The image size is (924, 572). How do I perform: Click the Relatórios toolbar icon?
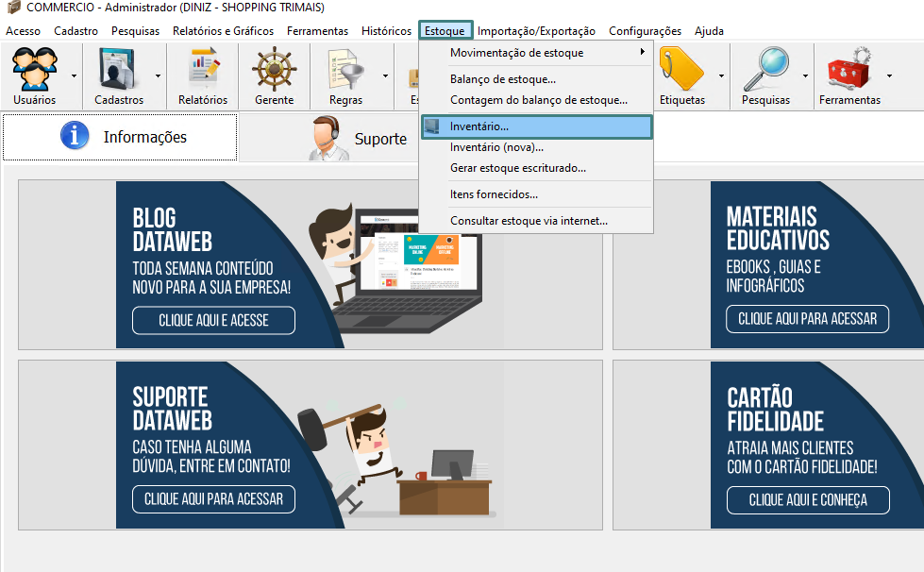click(x=203, y=70)
